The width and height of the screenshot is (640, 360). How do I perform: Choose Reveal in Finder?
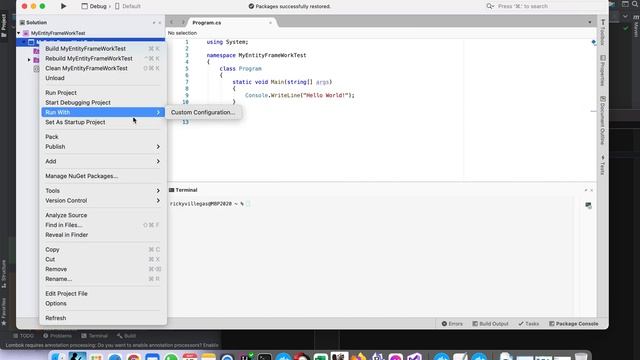102,235
